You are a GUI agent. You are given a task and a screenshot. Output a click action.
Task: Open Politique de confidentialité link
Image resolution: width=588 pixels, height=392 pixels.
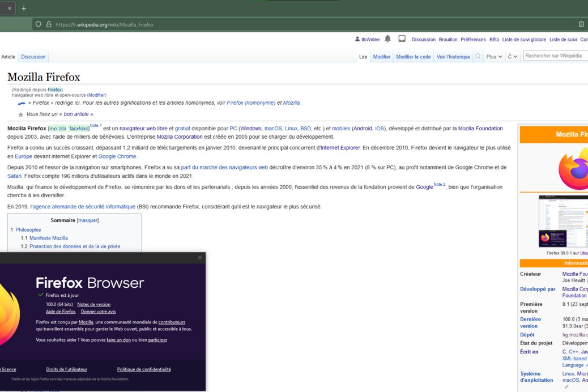[144, 369]
